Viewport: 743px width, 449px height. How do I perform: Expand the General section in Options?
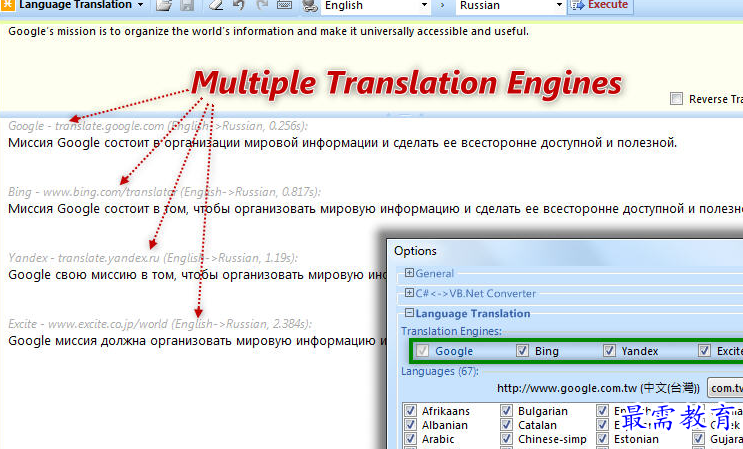pyautogui.click(x=409, y=273)
